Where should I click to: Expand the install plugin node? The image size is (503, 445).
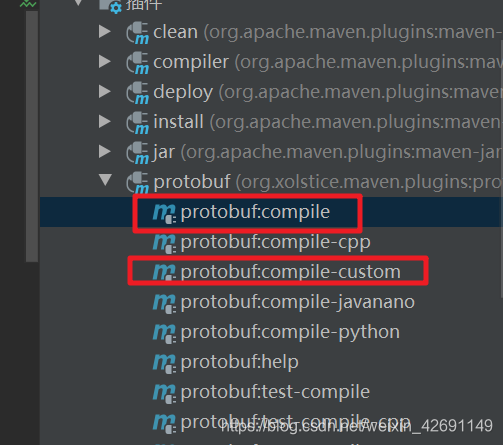click(105, 121)
